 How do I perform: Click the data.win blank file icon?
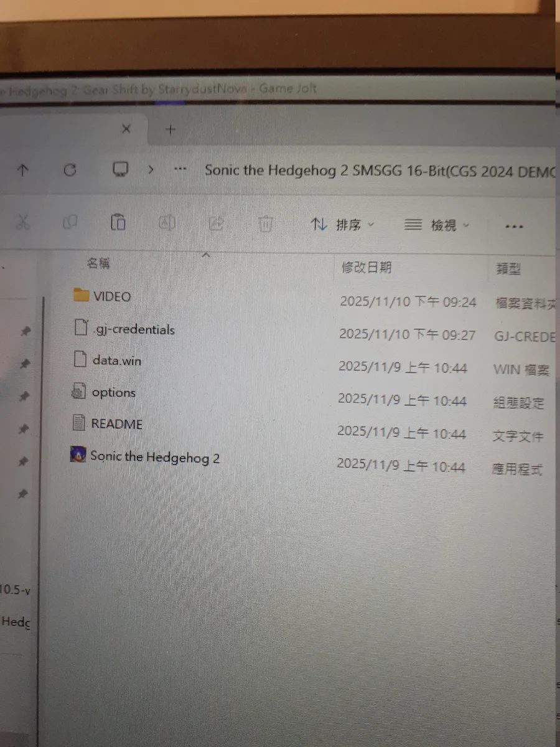[80, 359]
